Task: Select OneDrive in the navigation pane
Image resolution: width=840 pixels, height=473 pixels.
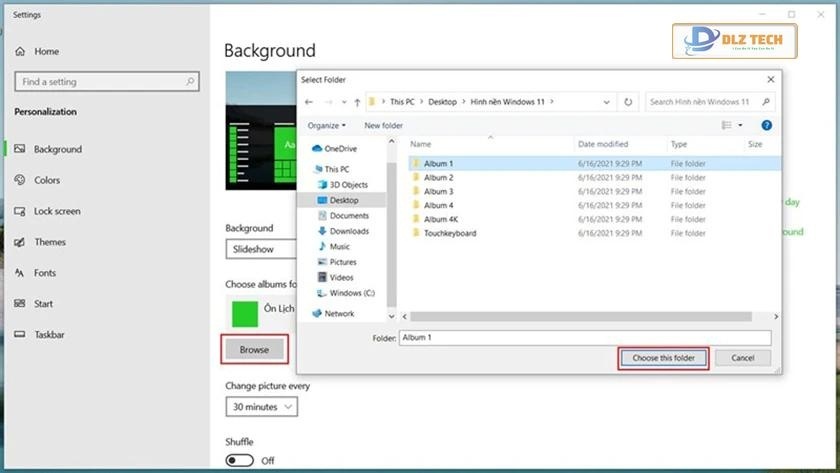Action: coord(340,149)
